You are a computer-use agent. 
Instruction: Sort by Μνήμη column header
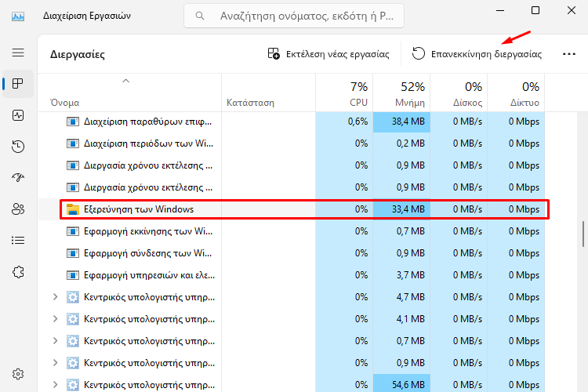point(401,93)
